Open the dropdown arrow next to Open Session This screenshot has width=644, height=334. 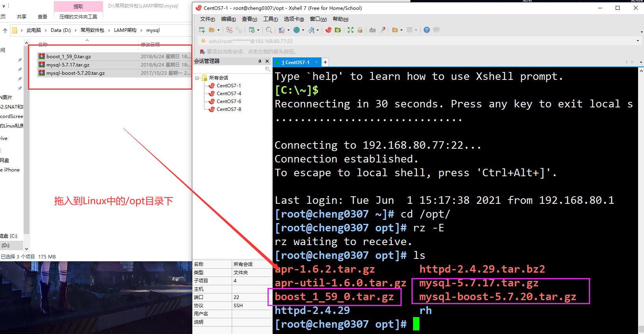[x=218, y=30]
